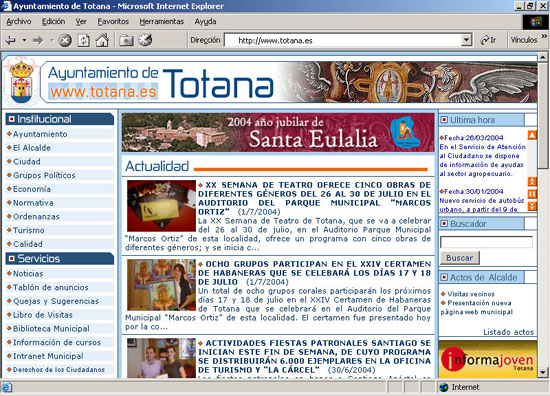Open Grupos Políticos sidebar link

click(44, 175)
